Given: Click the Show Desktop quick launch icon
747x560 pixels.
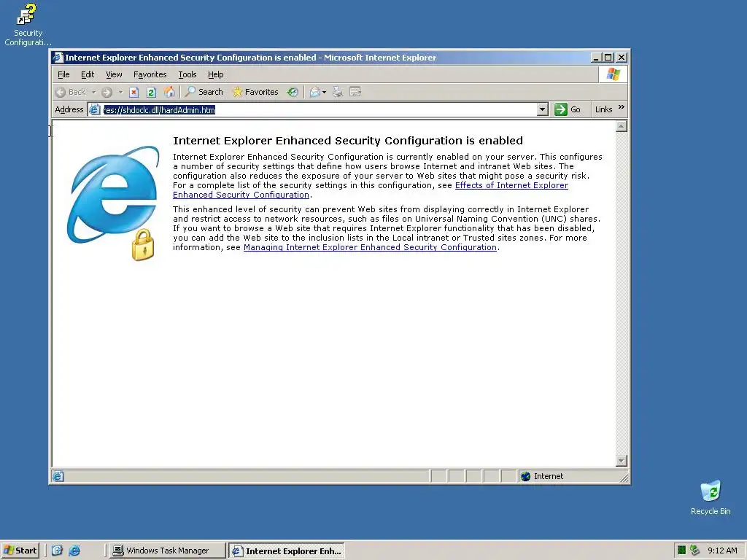Looking at the screenshot, I should coord(57,551).
